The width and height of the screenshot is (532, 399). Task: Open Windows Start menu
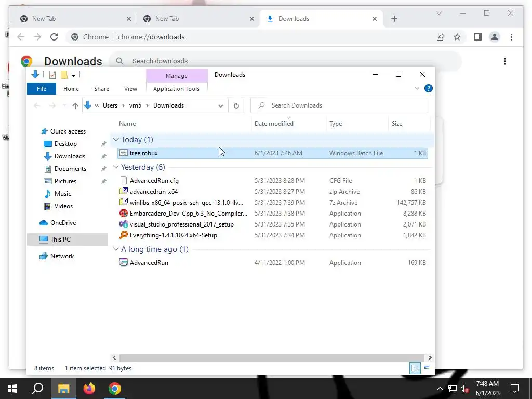(12, 389)
